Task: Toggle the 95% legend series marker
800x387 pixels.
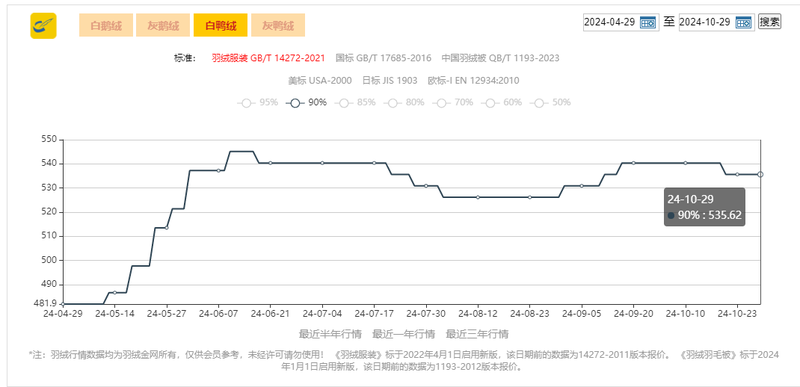Action: point(247,102)
